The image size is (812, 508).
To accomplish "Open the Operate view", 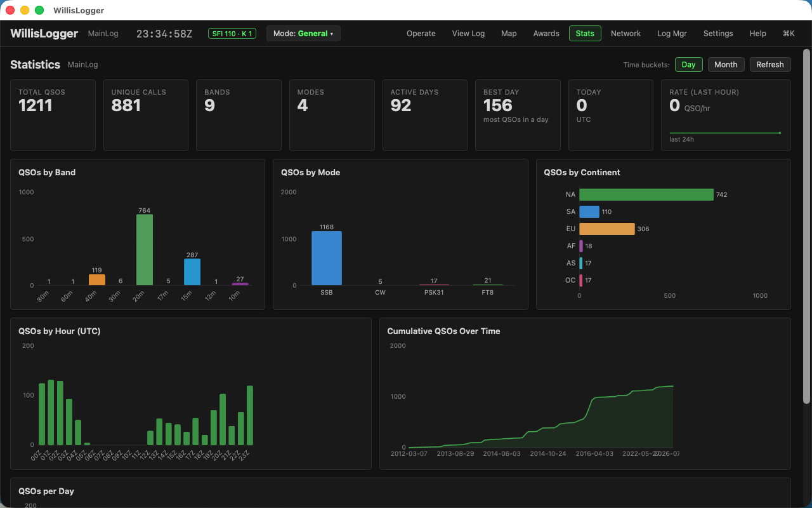I will tap(421, 34).
